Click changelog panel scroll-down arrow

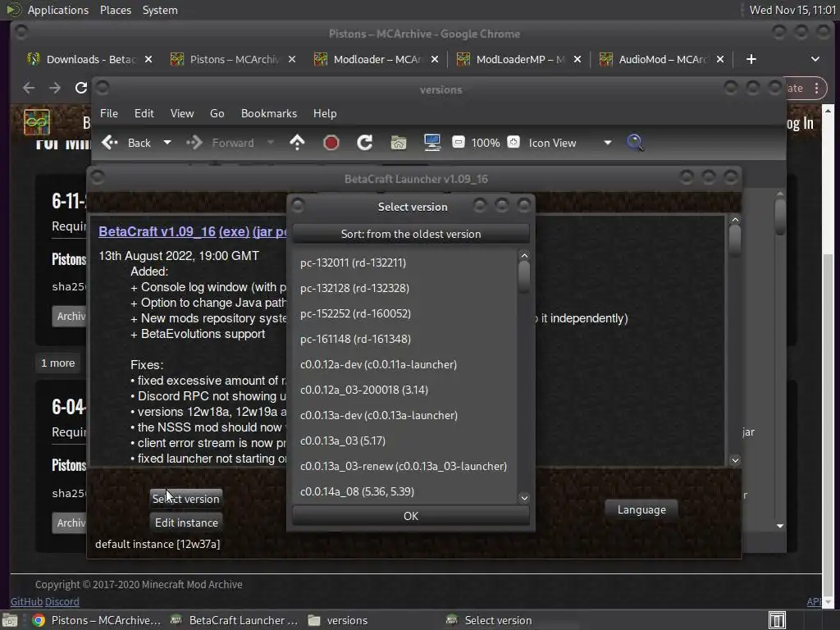tap(735, 460)
